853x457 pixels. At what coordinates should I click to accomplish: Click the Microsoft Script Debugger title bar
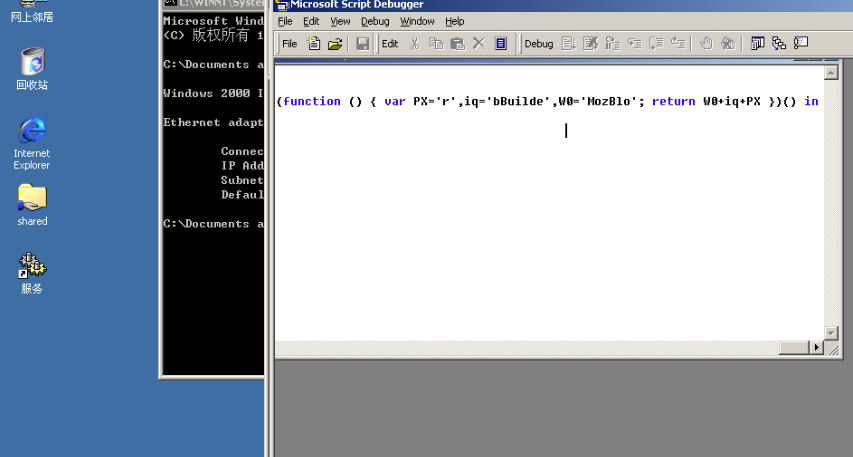[563, 5]
